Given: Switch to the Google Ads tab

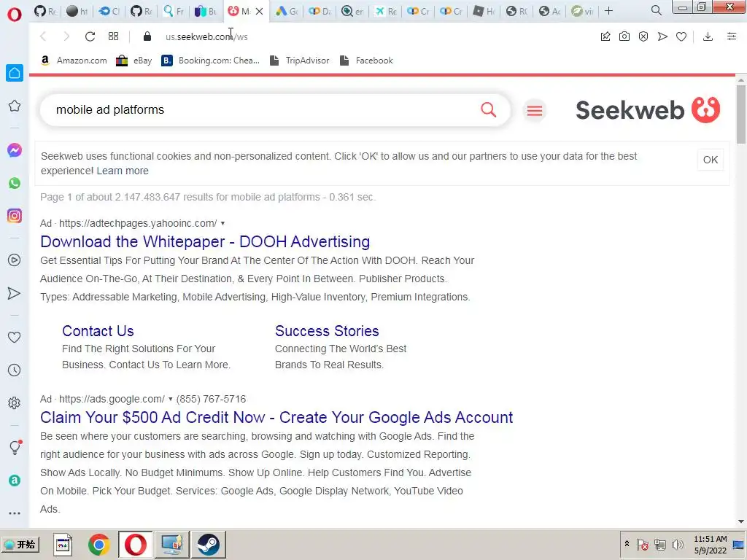Looking at the screenshot, I should click(287, 11).
